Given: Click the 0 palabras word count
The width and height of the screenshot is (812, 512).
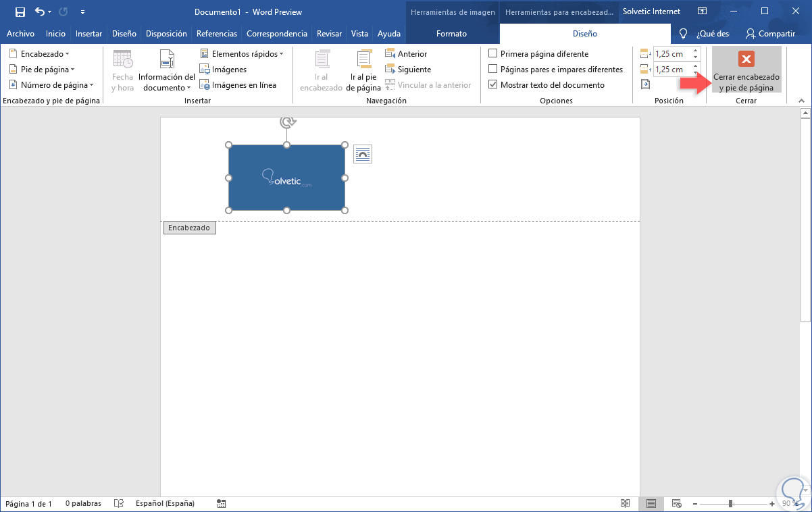Looking at the screenshot, I should (83, 504).
